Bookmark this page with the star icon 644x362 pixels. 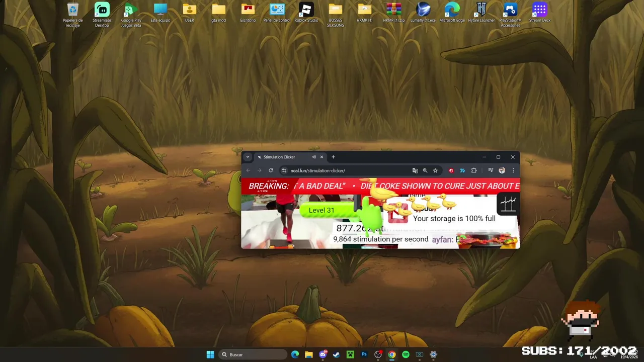435,170
